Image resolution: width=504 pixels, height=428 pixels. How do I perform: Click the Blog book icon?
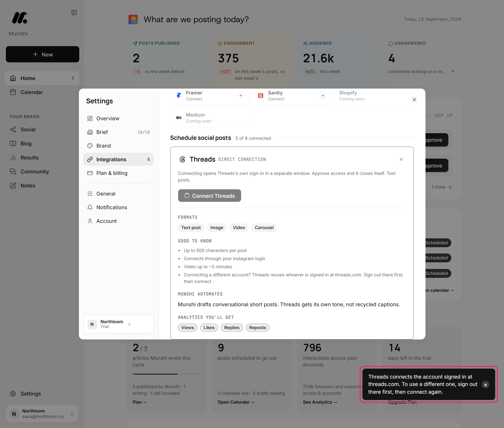(13, 143)
